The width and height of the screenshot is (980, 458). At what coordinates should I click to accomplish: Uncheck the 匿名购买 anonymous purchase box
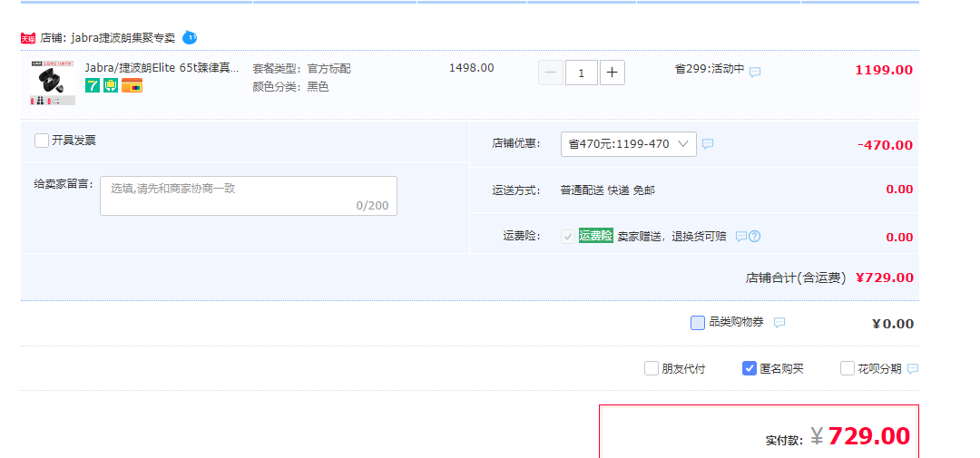tap(750, 368)
